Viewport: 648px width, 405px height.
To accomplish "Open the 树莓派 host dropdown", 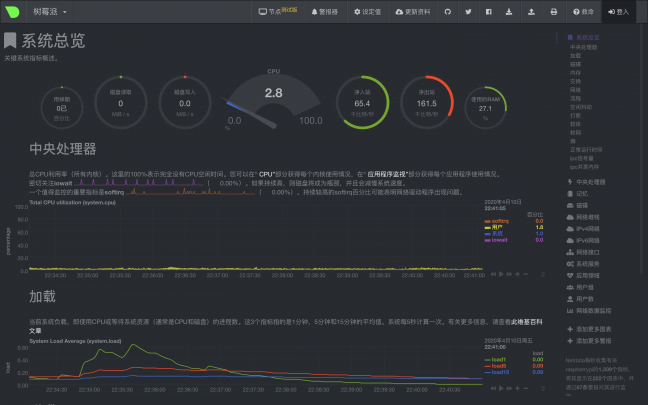I will click(x=50, y=12).
